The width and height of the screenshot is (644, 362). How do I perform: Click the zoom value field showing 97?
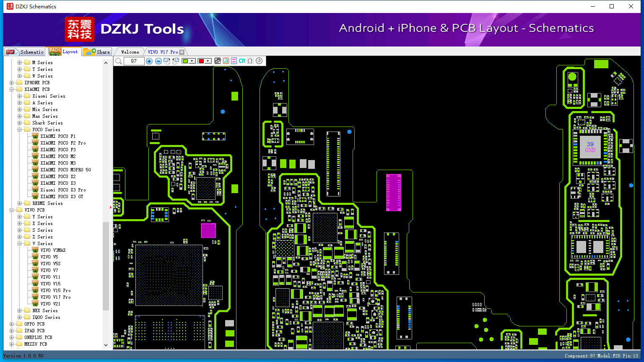pos(134,61)
